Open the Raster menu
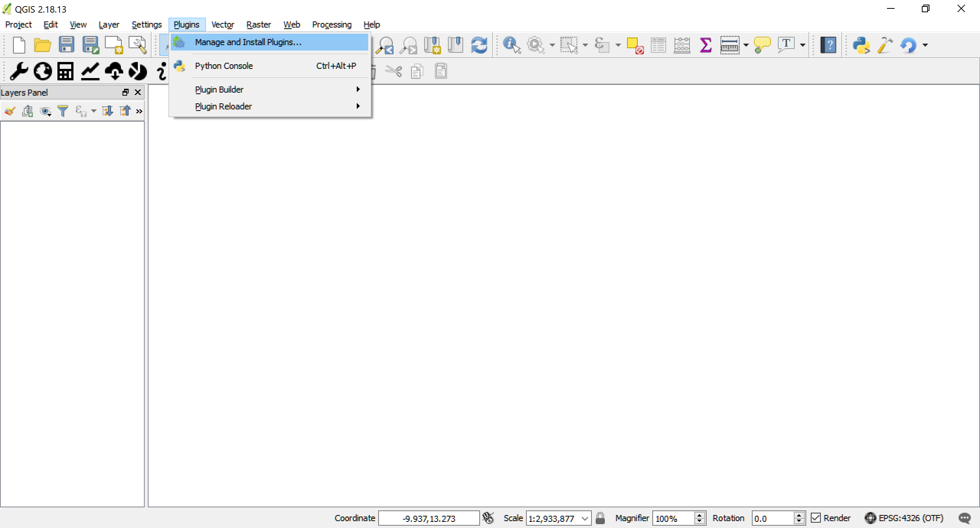Screen dimensions: 980x528 tap(258, 24)
